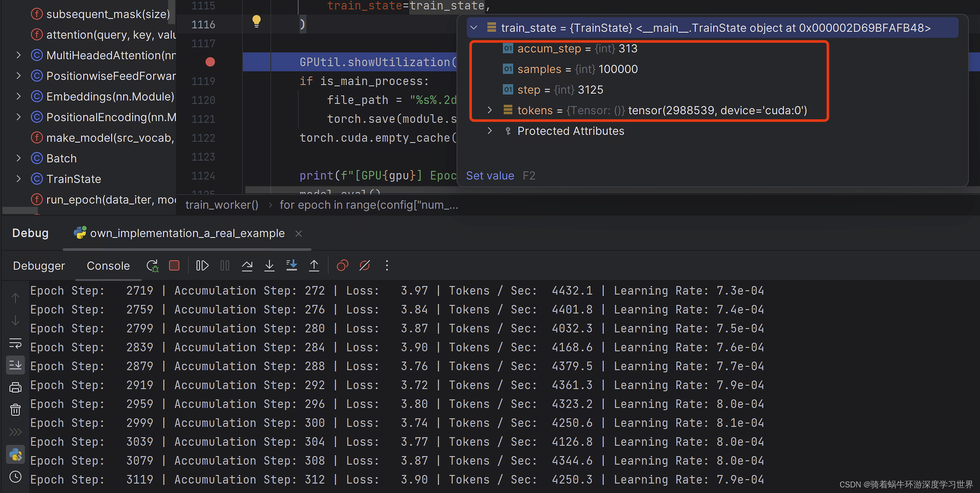Switch to the Console tab

click(108, 266)
